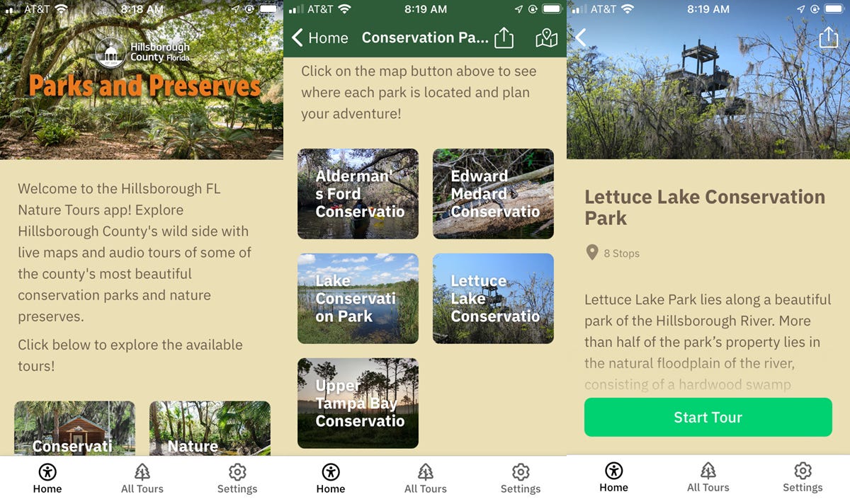Screen dimensions: 850x504
Task: Open the Conservation tours tile on the welcome screen
Action: [x=74, y=428]
